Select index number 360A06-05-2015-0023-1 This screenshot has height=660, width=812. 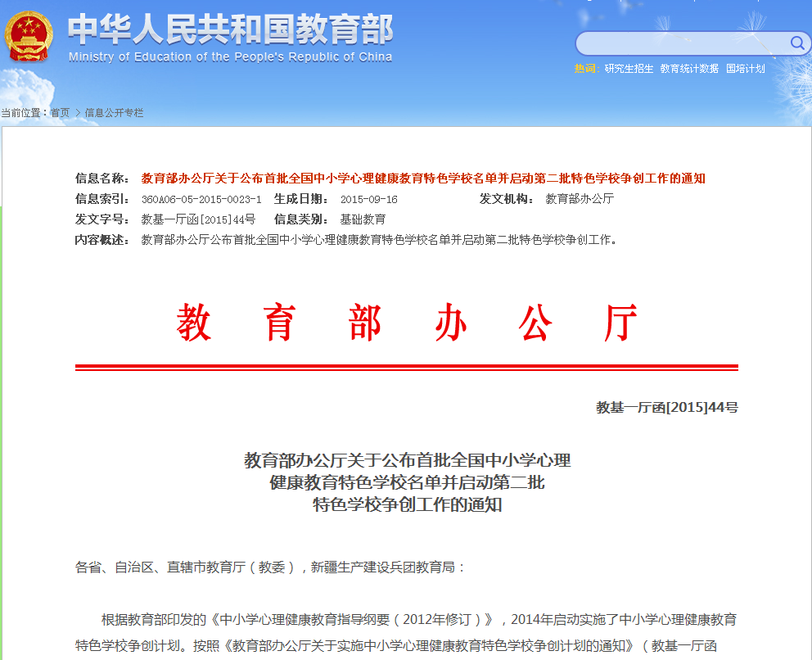coord(201,199)
